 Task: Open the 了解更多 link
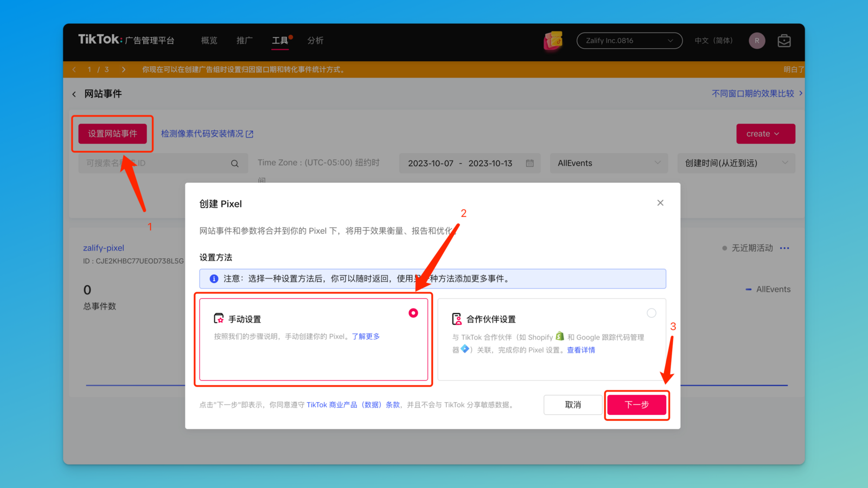click(x=366, y=337)
